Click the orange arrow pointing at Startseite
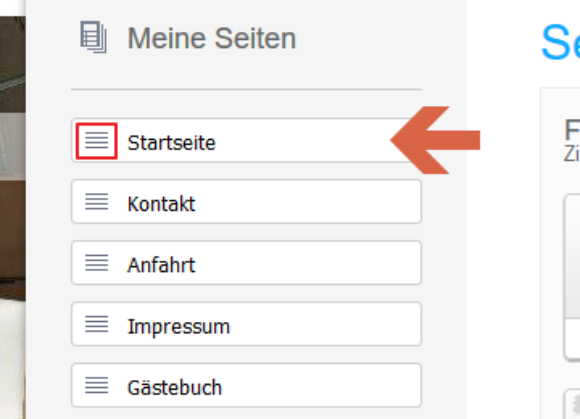The image size is (580, 419). click(435, 140)
